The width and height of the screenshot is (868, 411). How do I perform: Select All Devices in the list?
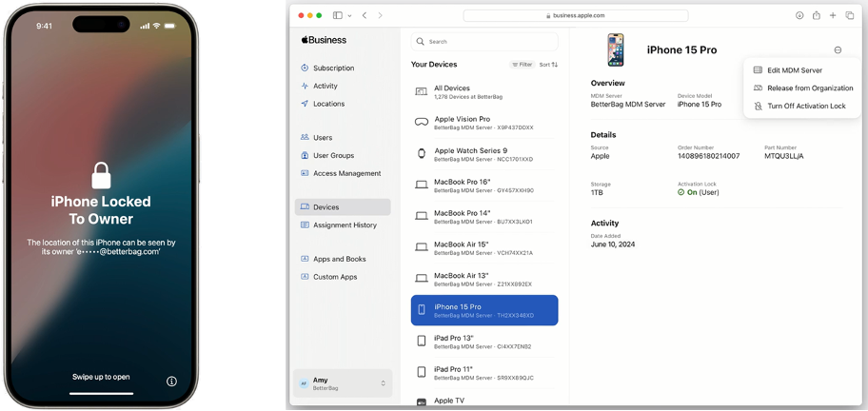coord(484,92)
